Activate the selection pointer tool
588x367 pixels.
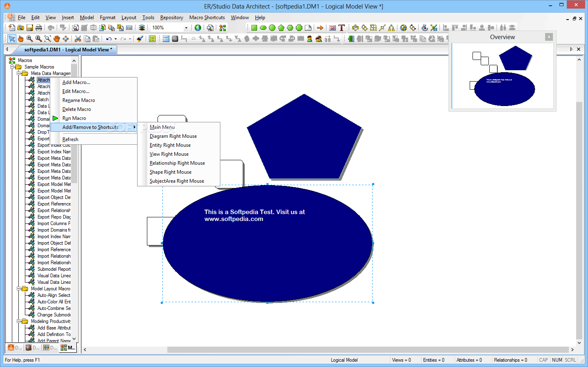pos(12,39)
